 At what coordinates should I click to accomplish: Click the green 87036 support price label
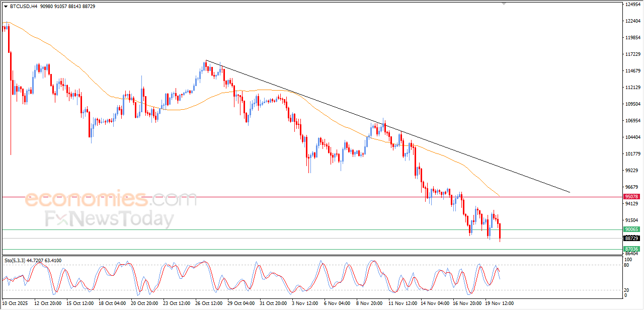click(631, 249)
